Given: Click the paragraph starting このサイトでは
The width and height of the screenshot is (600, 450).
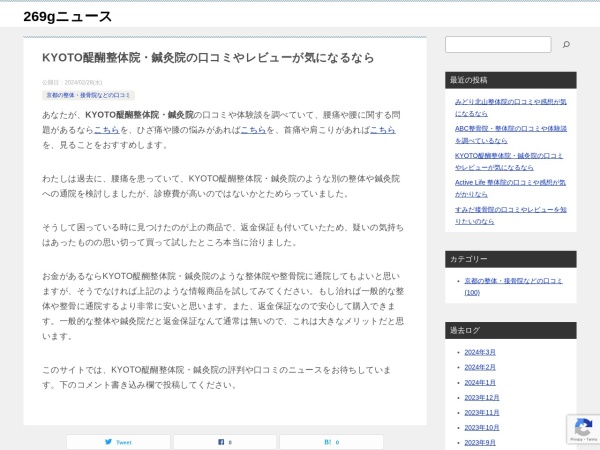Looking at the screenshot, I should 216,377.
